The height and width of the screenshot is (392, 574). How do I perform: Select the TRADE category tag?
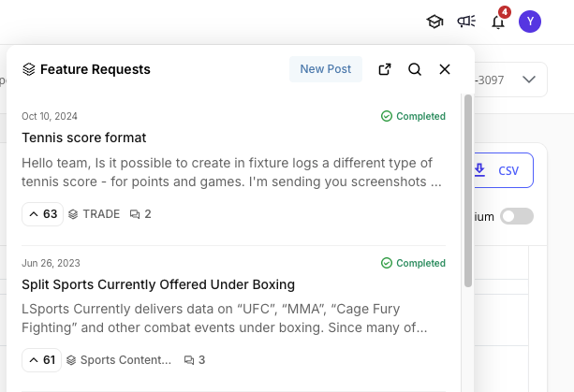94,214
